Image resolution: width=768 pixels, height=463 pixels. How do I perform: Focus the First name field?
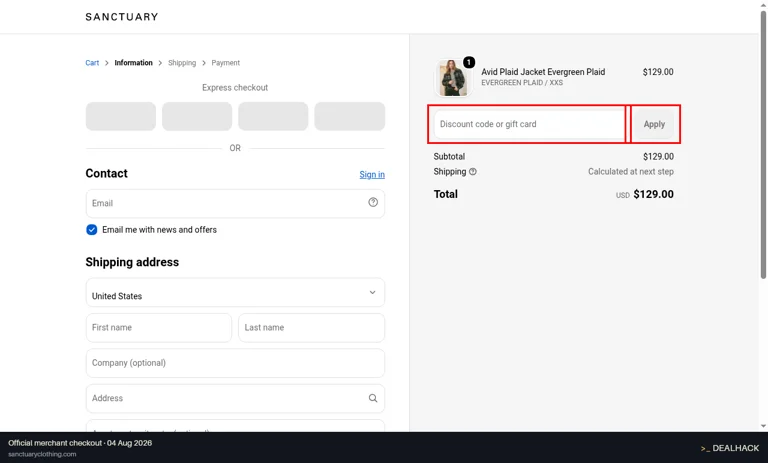(x=159, y=328)
